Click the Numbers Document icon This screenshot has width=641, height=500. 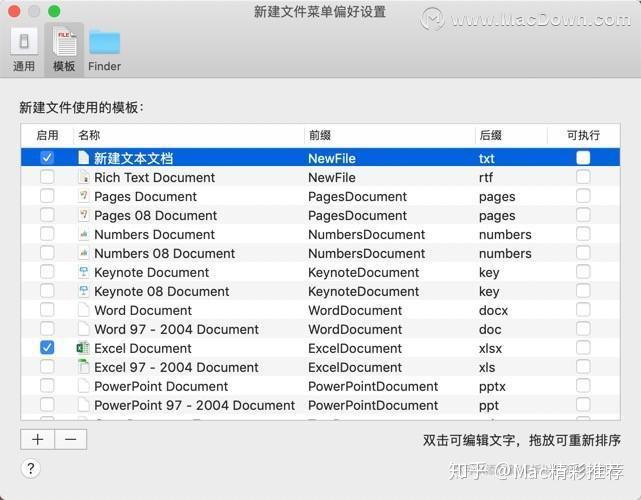pos(83,233)
